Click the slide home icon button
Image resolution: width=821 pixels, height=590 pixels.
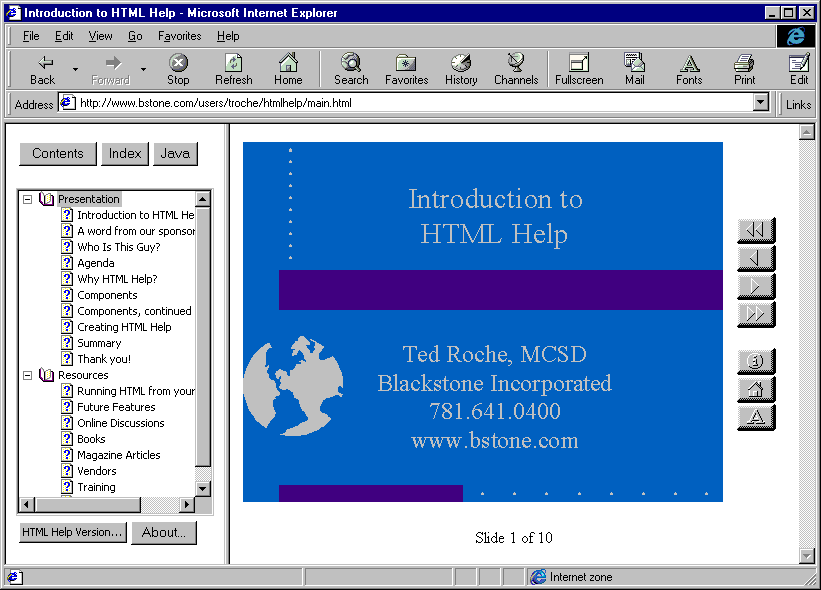(755, 389)
